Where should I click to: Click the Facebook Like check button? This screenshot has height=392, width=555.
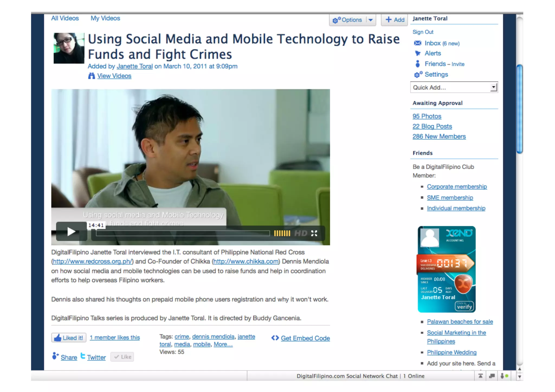122,357
